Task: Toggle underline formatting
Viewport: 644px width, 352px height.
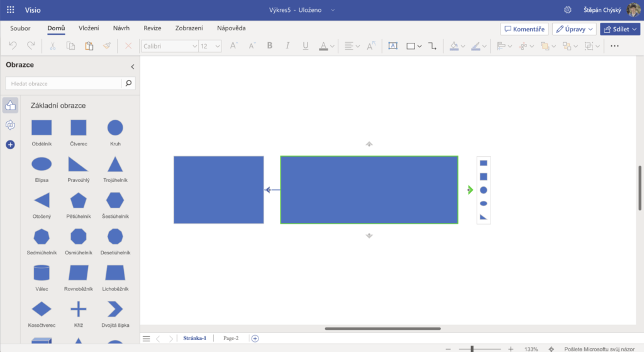Action: tap(306, 46)
